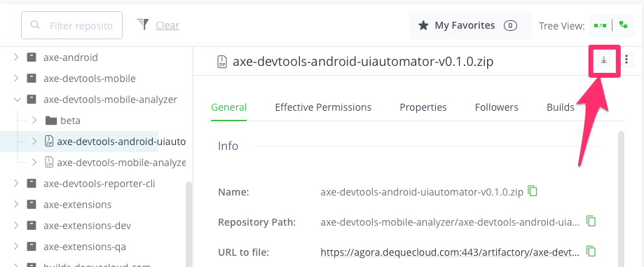Select axe-devtools-mobile repository icon
Viewport: 644px width, 267px height.
[32, 78]
